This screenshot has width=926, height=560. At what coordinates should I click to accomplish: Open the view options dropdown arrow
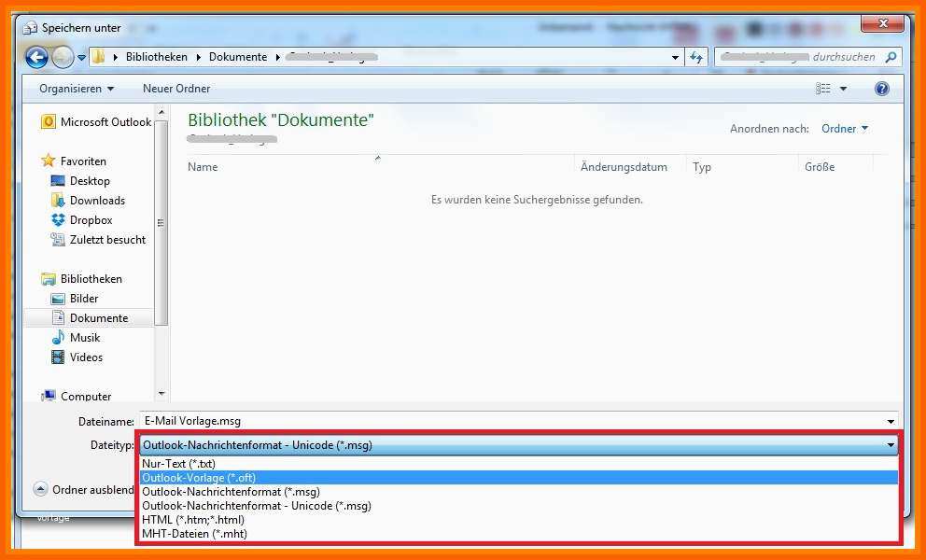pyautogui.click(x=843, y=89)
